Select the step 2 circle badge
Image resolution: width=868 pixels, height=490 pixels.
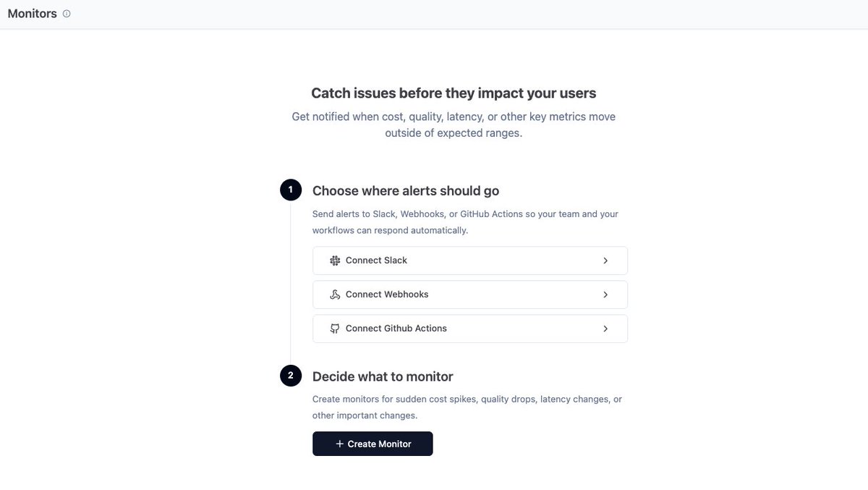[x=291, y=376]
